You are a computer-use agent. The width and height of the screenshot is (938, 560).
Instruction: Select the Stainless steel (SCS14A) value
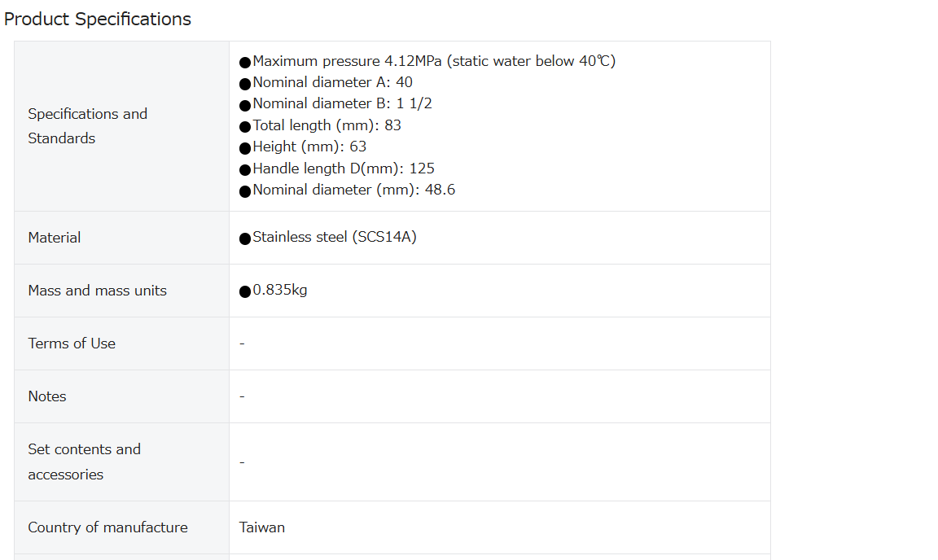pos(335,238)
